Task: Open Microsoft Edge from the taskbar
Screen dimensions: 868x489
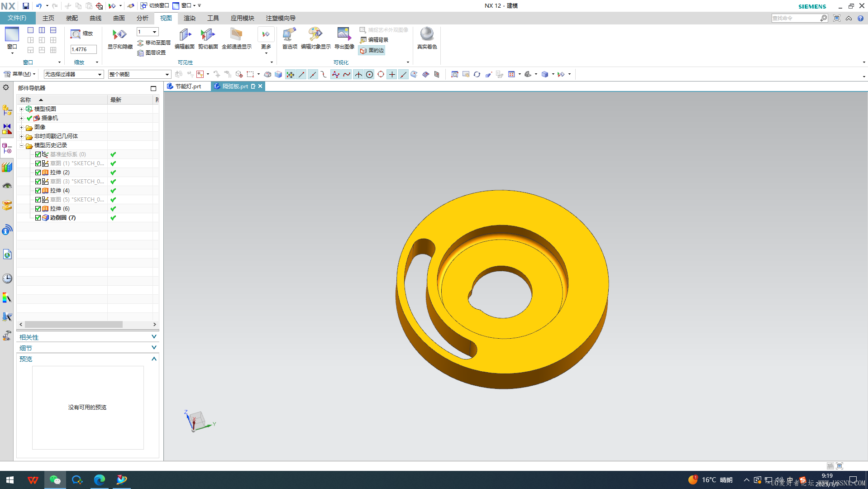Action: pos(99,480)
